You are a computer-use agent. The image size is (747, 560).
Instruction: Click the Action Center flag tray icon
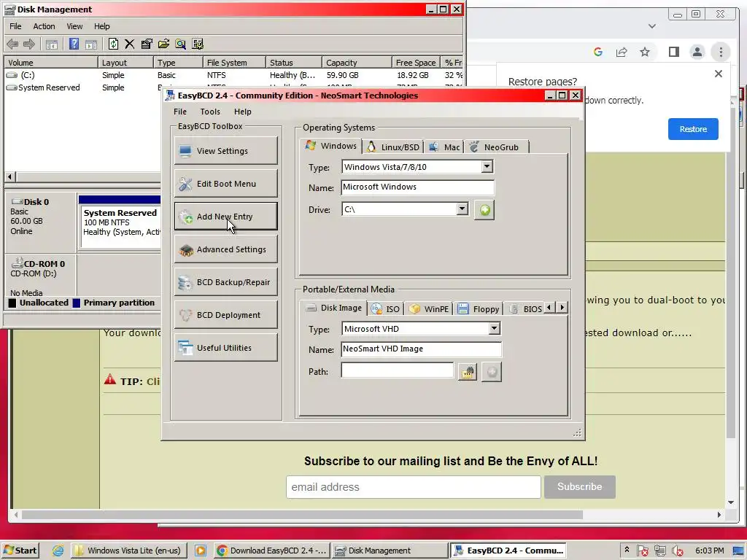pos(642,551)
